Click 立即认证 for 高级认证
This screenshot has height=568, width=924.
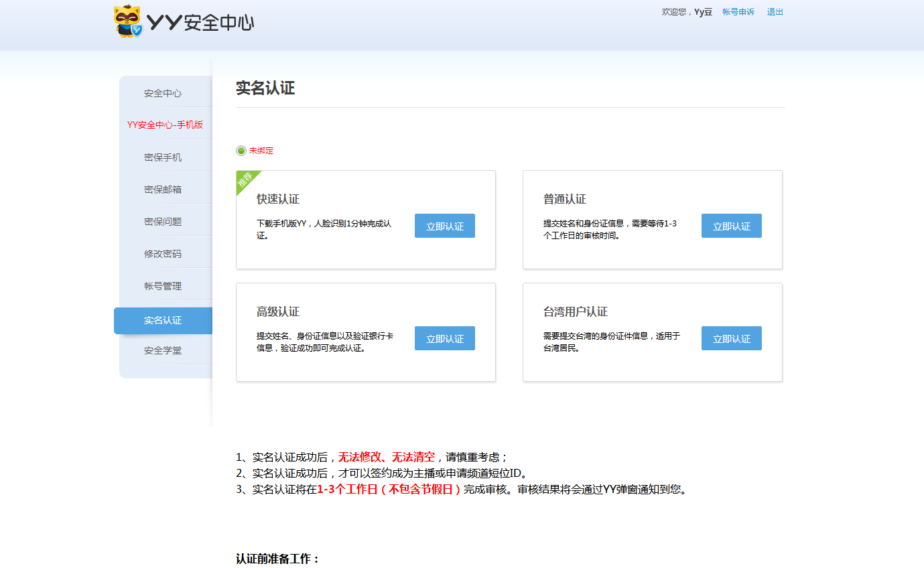[444, 338]
